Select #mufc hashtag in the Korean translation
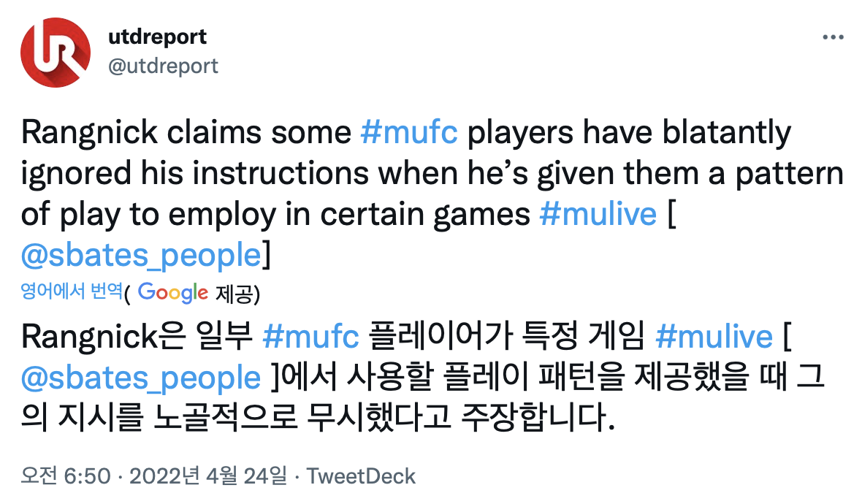 310,337
